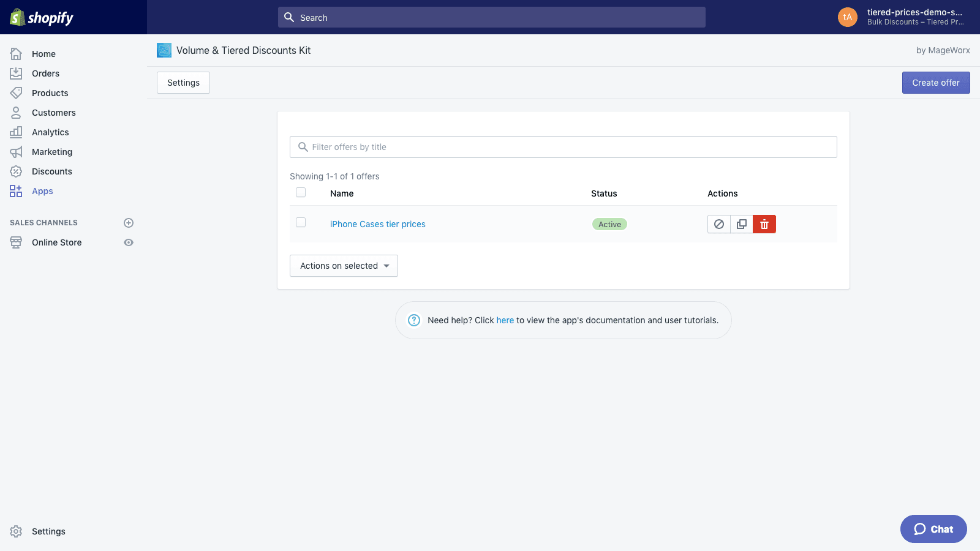Switch to the Apps section
The height and width of the screenshot is (551, 980).
42,190
